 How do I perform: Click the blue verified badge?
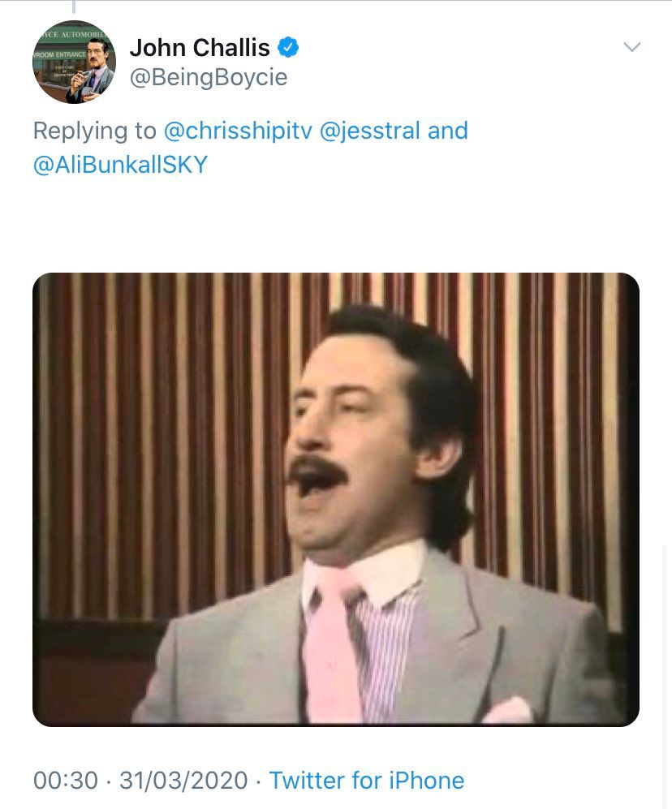tap(288, 48)
